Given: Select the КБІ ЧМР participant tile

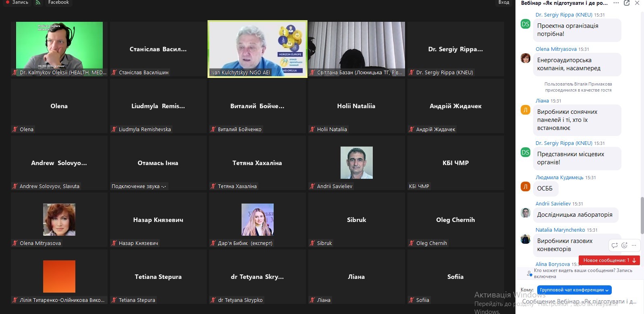Looking at the screenshot, I should pos(456,163).
